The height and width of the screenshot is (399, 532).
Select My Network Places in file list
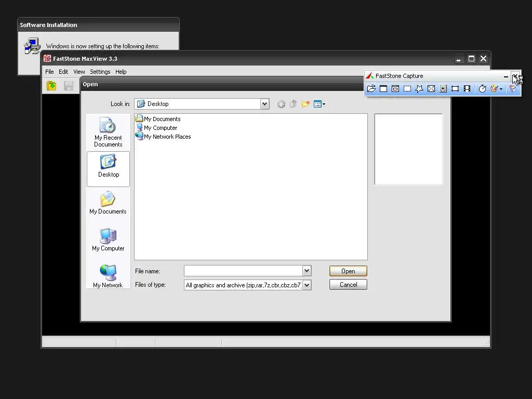pos(163,137)
